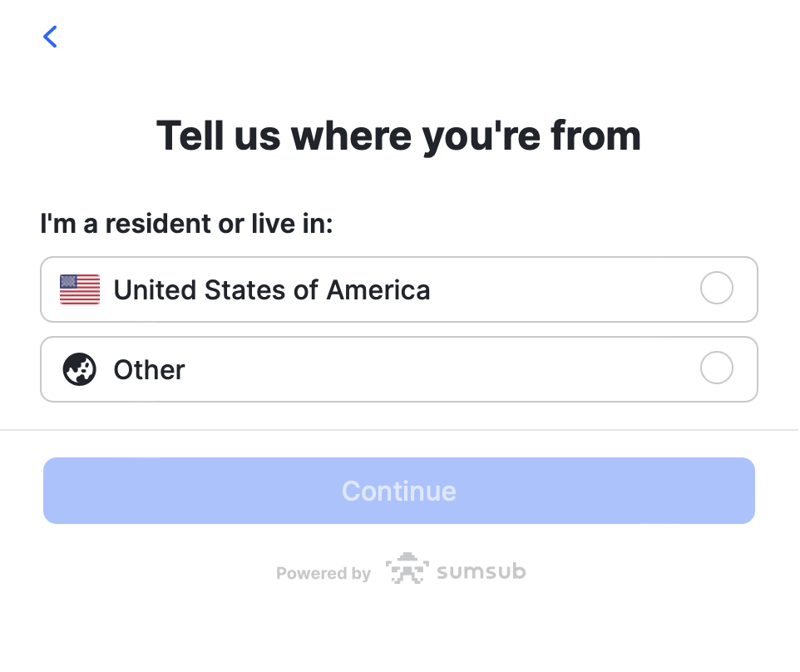The height and width of the screenshot is (672, 800).
Task: Click the "I'm a resident or live in:" label
Action: (186, 224)
